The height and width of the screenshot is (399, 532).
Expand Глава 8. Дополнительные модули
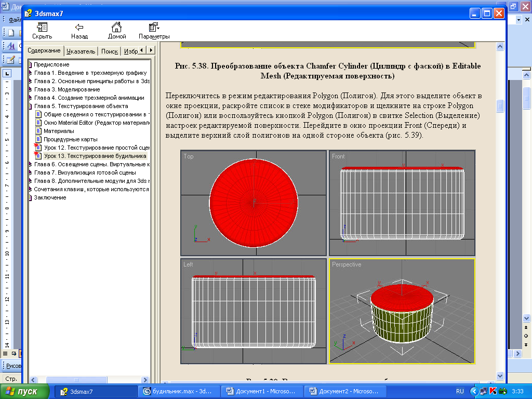tap(91, 181)
